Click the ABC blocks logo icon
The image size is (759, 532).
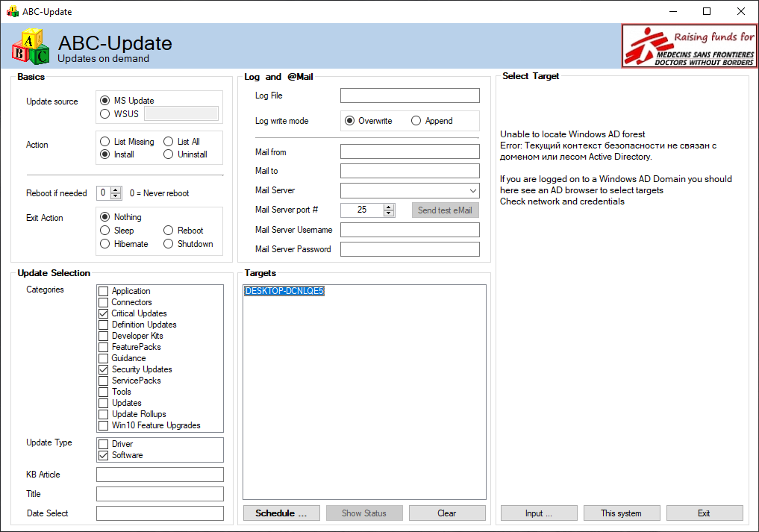[31, 46]
